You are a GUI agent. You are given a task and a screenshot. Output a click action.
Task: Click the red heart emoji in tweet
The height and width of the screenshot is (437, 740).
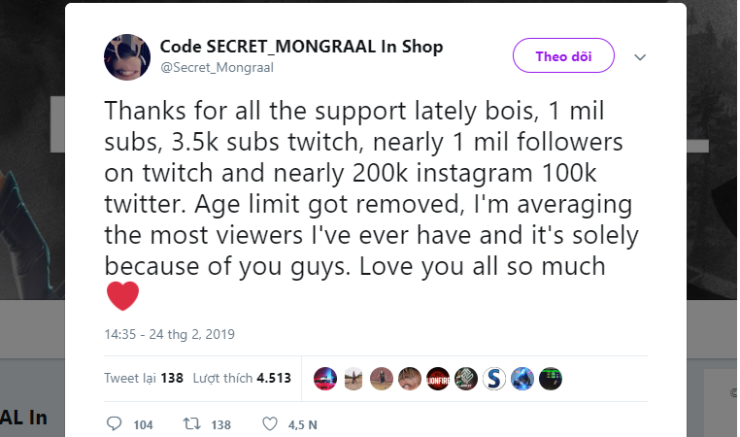(x=122, y=296)
